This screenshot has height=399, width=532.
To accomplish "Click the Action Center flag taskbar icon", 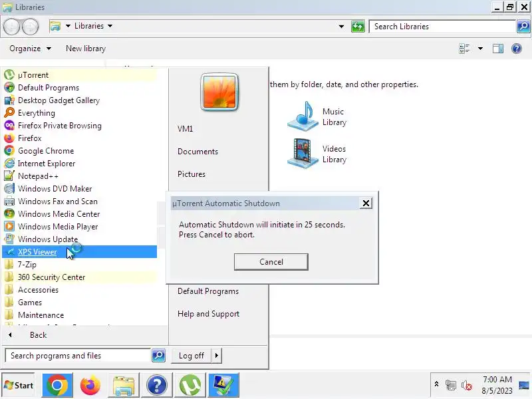I will (223, 385).
